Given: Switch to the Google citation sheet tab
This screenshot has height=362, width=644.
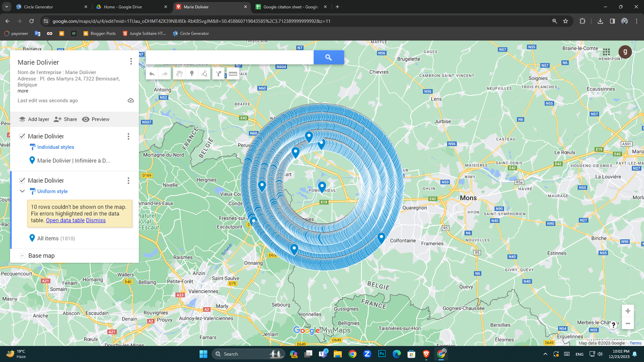Looking at the screenshot, I should click(x=290, y=7).
